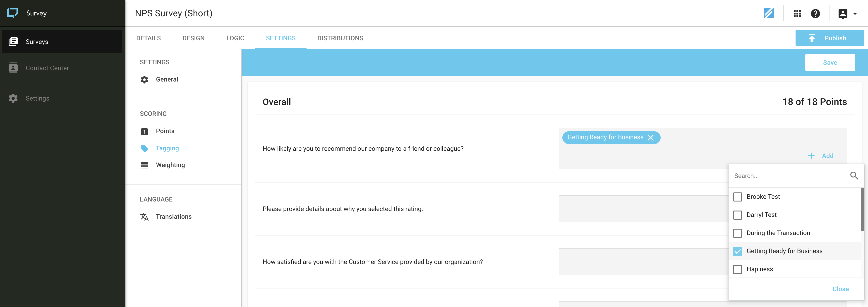Viewport: 868px width, 307px height.
Task: Click the Brooke Test label
Action: click(763, 197)
